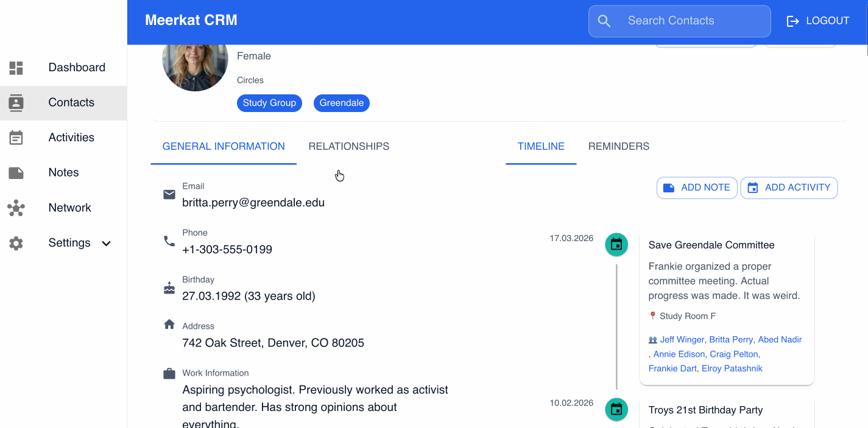Click the Network hub icon
The width and height of the screenshot is (868, 428).
[16, 208]
